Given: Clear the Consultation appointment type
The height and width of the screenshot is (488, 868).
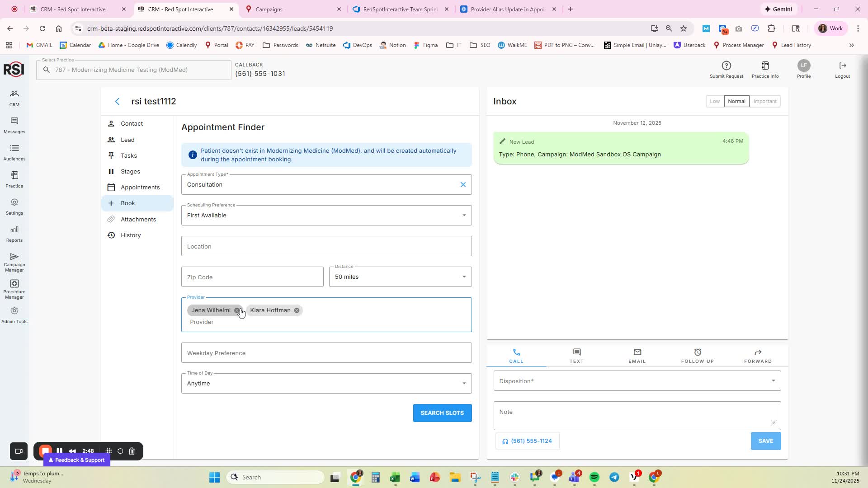Looking at the screenshot, I should coord(463,185).
